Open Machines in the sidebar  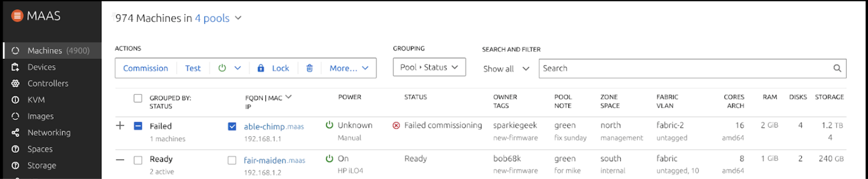[x=52, y=51]
